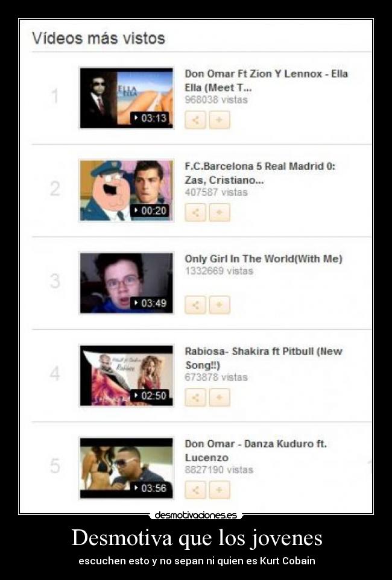Image resolution: width=392 pixels, height=580 pixels.
Task: Click plus icon under Danza Kuduro video
Action: [x=220, y=490]
